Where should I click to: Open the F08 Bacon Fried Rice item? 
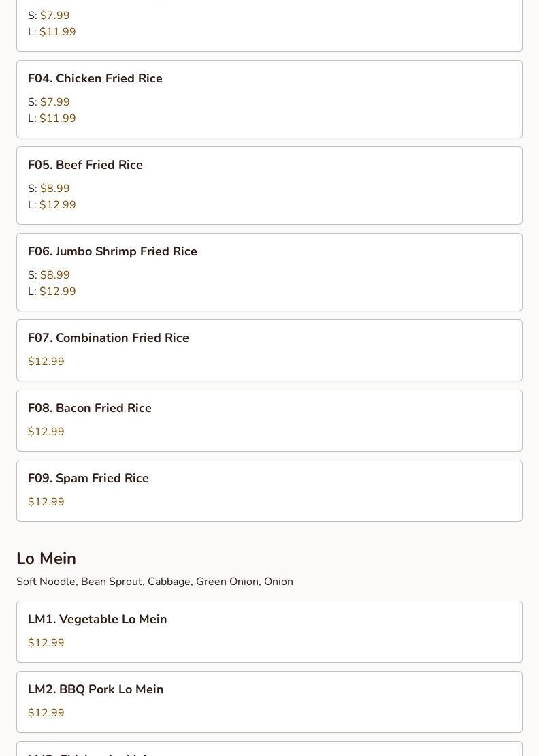(x=90, y=409)
